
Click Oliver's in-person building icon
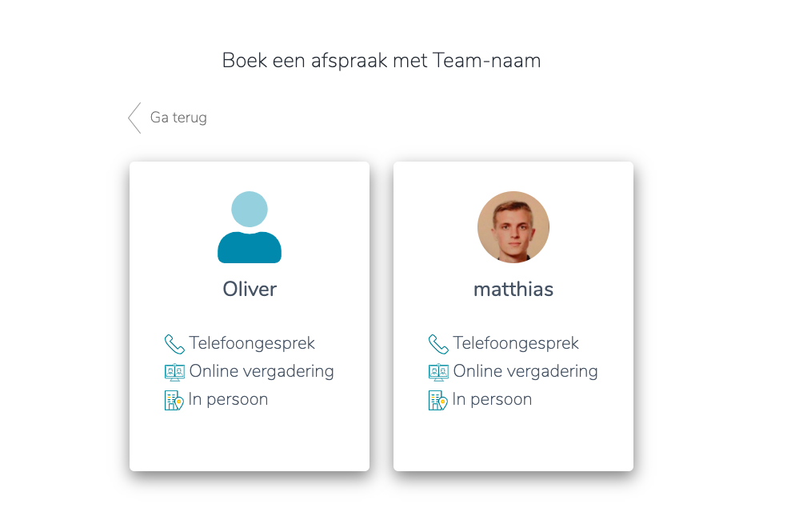pyautogui.click(x=174, y=400)
